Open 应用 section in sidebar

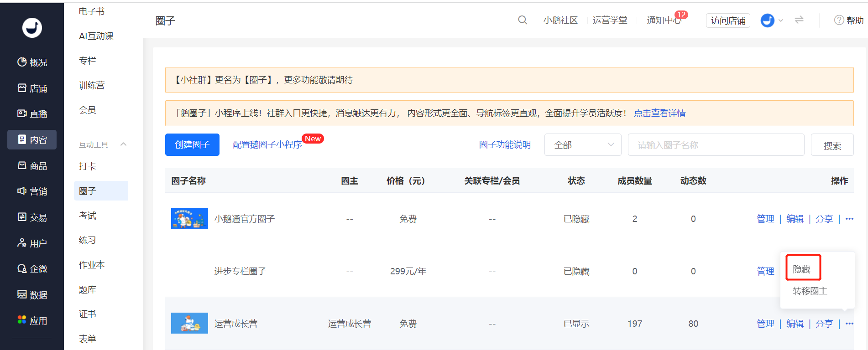32,320
